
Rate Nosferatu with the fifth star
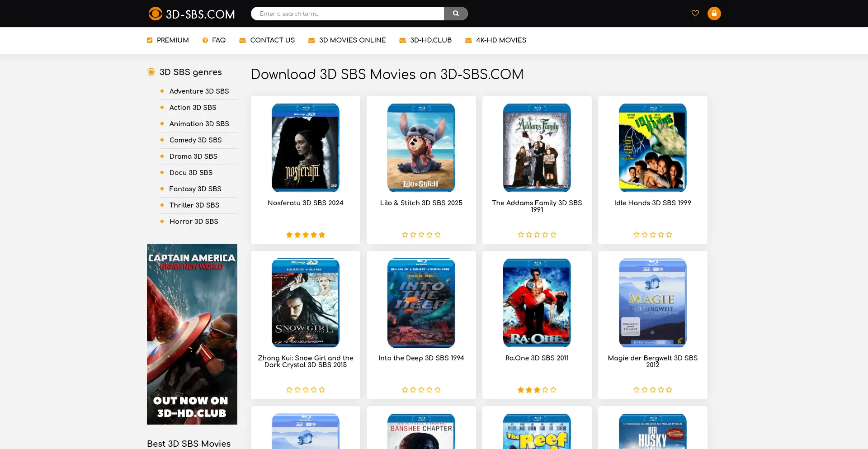point(322,235)
